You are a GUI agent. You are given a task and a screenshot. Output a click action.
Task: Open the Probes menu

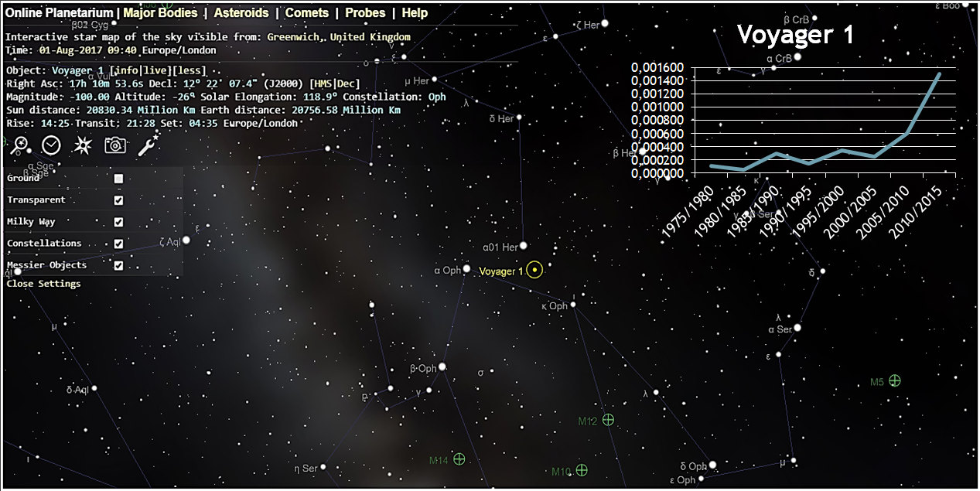[x=365, y=13]
